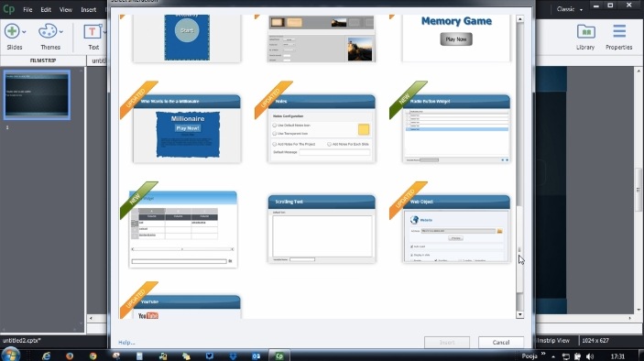Viewport: 644px width, 361px height.
Task: Select the Text tool icon
Action: coord(92,32)
